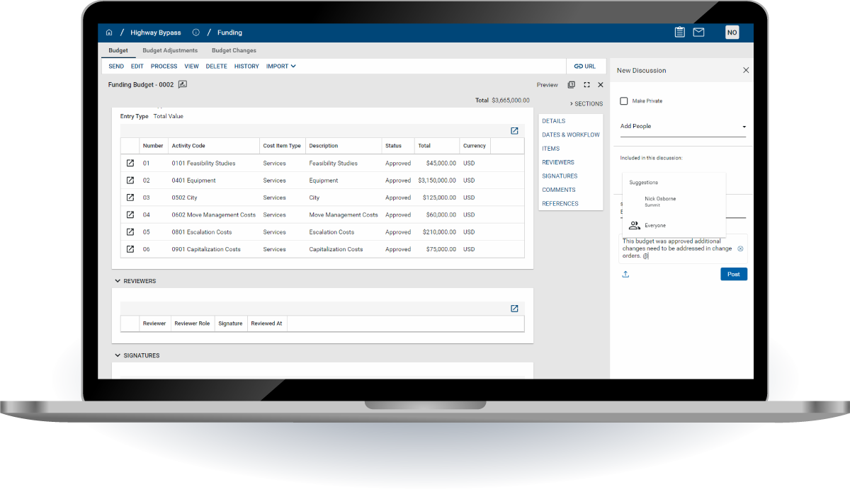Open the Reviewers table in a new window
This screenshot has width=850, height=504.
coord(514,309)
